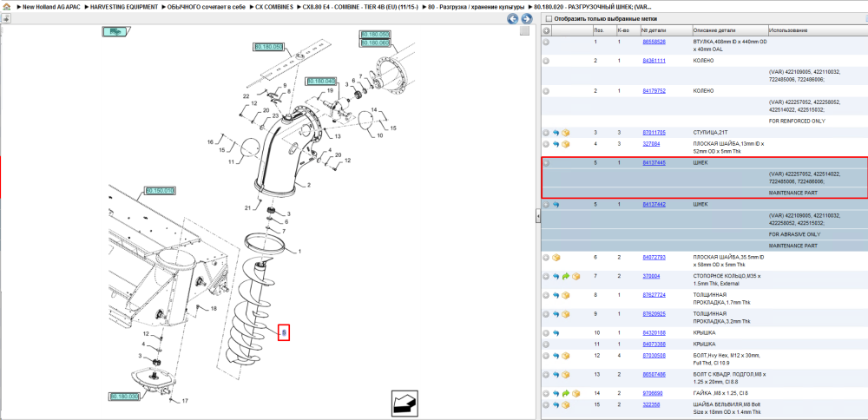This screenshot has height=420, width=868.
Task: Select callout 5 on the auger diagram
Action: [x=284, y=332]
